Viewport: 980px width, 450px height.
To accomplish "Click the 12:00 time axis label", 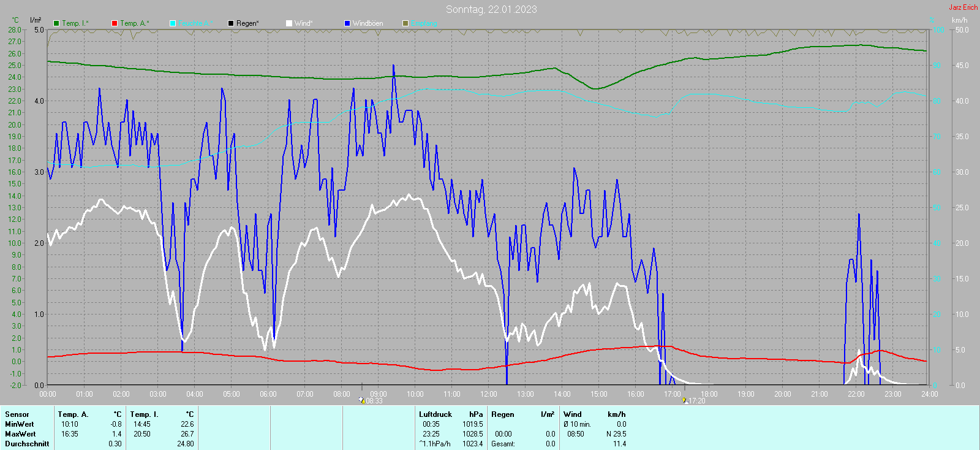I will click(489, 394).
